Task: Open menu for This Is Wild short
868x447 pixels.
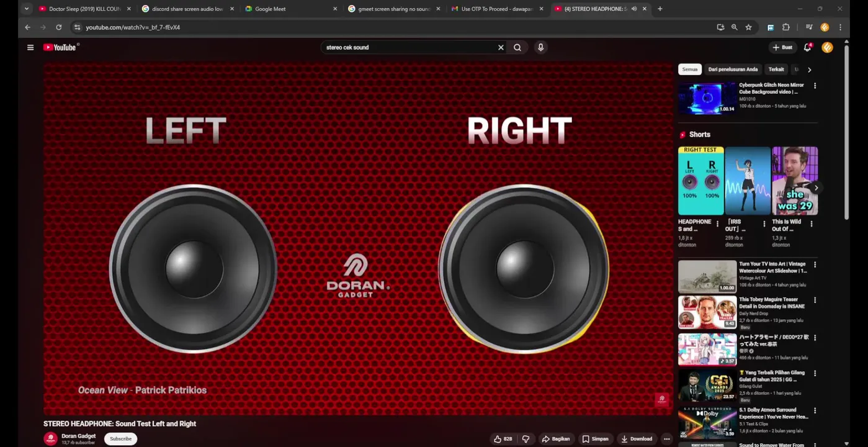Action: pos(811,224)
